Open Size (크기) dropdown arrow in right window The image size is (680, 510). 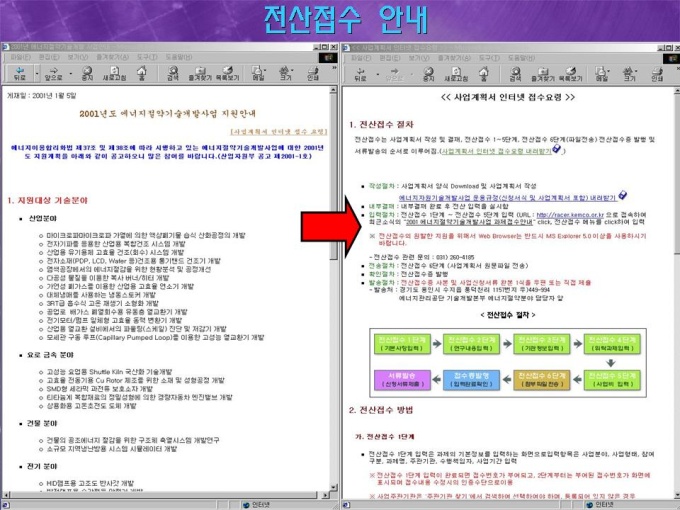635,71
